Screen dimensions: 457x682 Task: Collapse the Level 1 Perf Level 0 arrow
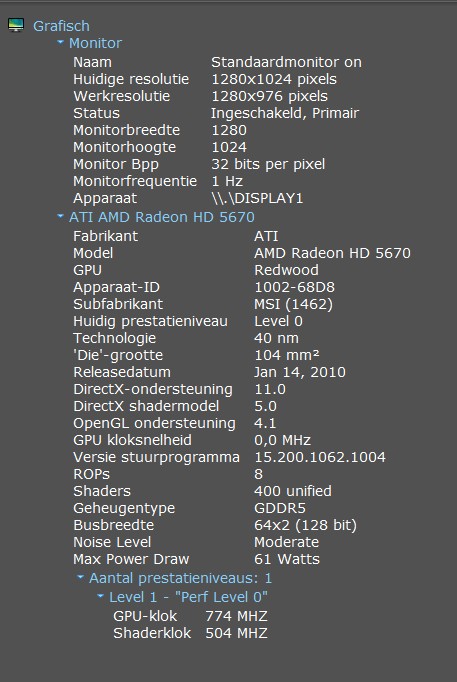100,596
